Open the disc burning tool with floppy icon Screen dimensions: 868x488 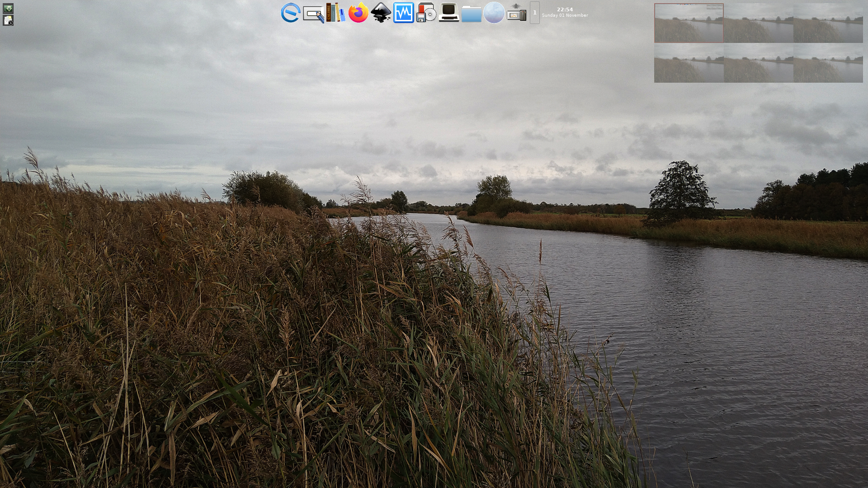[x=426, y=14]
